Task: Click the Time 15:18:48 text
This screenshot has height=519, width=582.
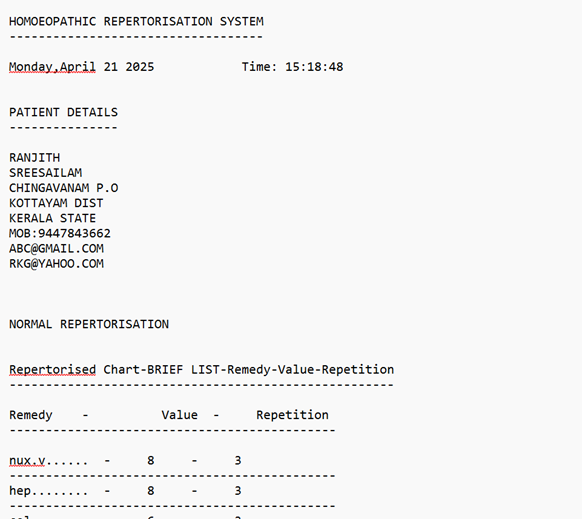Action: tap(292, 67)
